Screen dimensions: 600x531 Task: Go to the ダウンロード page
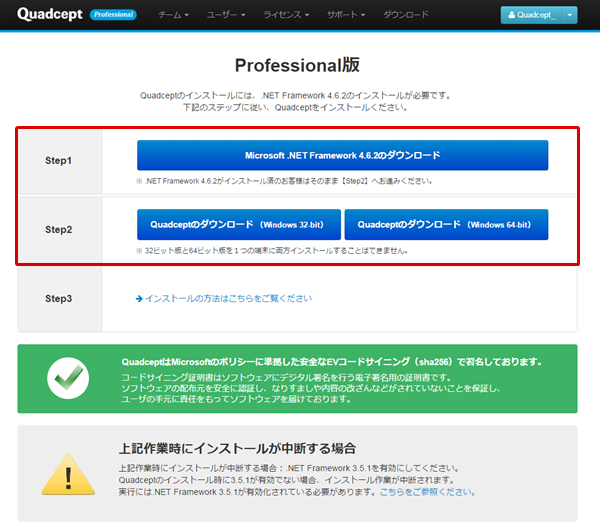click(x=406, y=15)
